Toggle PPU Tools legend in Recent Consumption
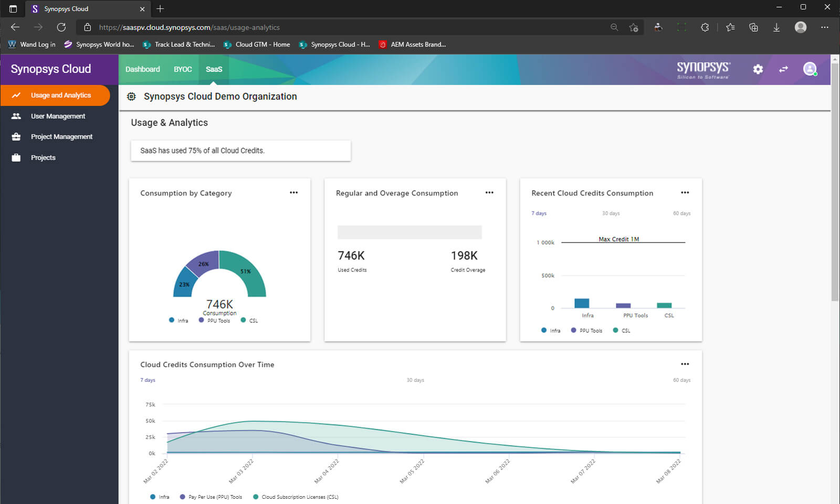 [586, 331]
